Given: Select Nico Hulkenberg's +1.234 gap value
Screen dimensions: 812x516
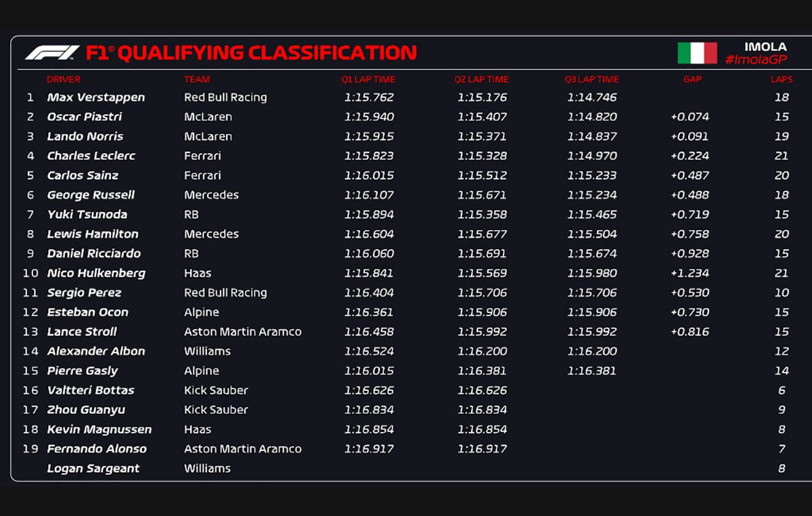Looking at the screenshot, I should click(x=690, y=273).
